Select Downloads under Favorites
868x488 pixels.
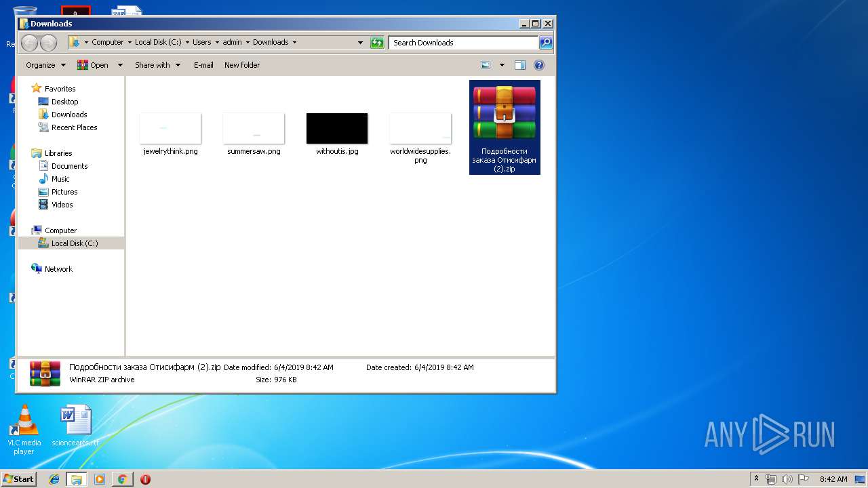tap(69, 115)
